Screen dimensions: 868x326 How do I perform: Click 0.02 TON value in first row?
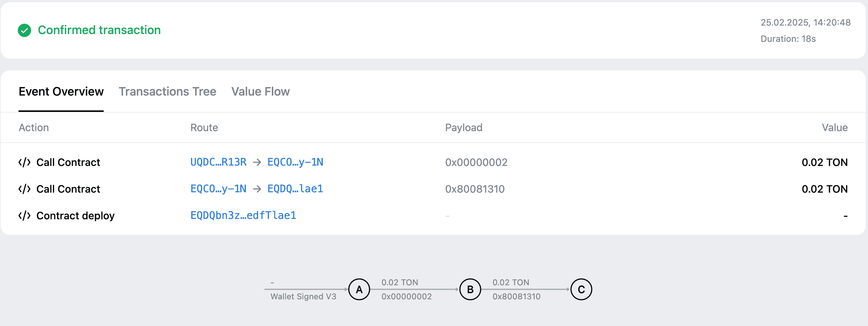[x=825, y=162]
